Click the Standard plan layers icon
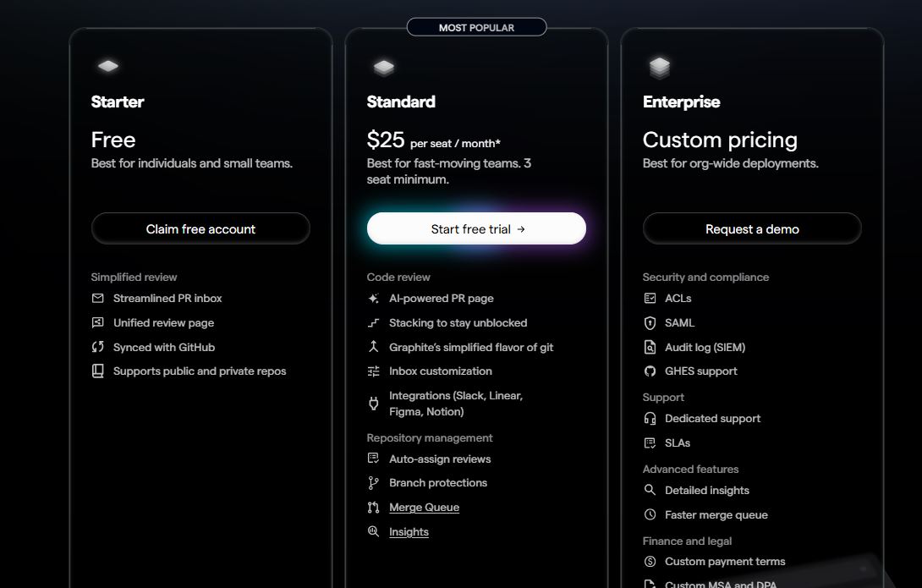The image size is (922, 588). [383, 66]
